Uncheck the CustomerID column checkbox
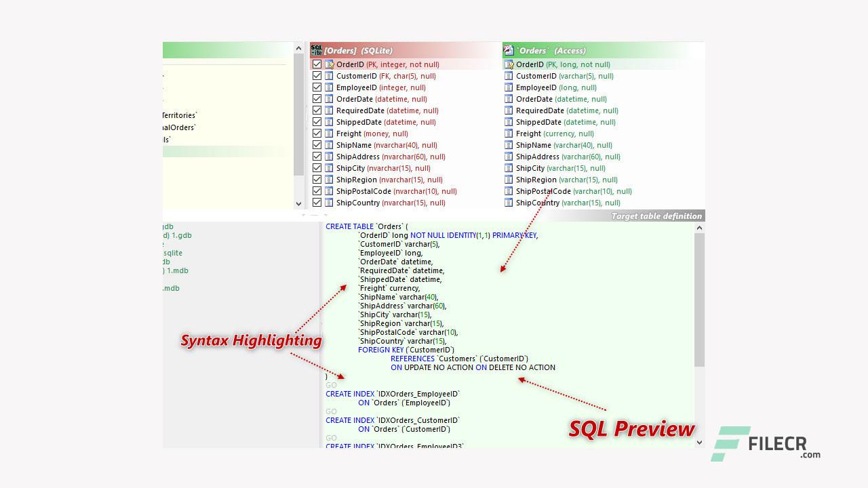This screenshot has height=488, width=868. click(317, 76)
